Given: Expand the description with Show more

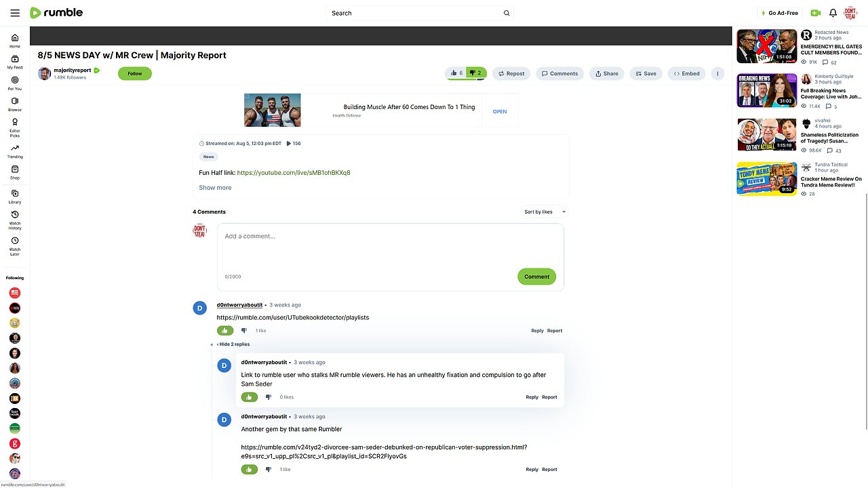Looking at the screenshot, I should click(215, 188).
